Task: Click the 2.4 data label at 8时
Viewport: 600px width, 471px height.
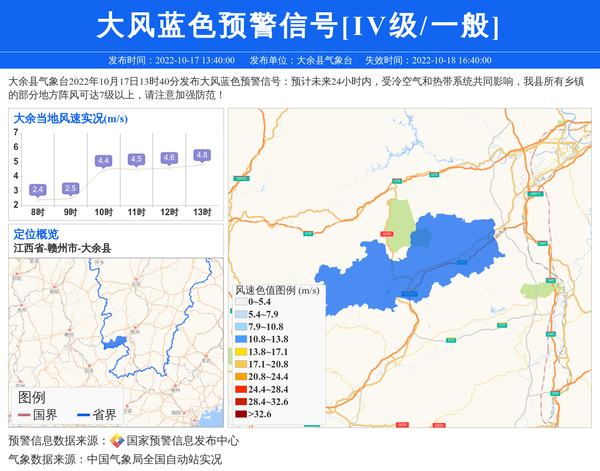Action: [38, 189]
